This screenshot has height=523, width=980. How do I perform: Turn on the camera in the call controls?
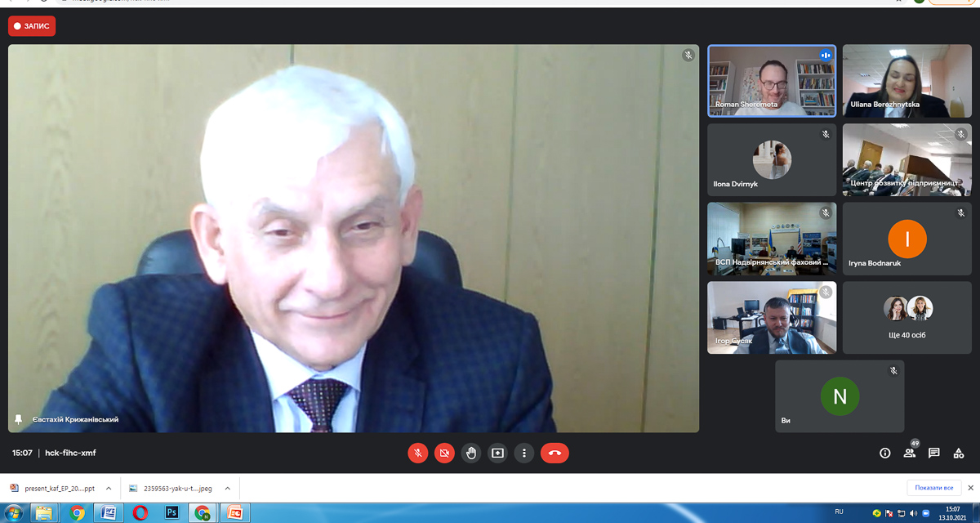tap(444, 453)
